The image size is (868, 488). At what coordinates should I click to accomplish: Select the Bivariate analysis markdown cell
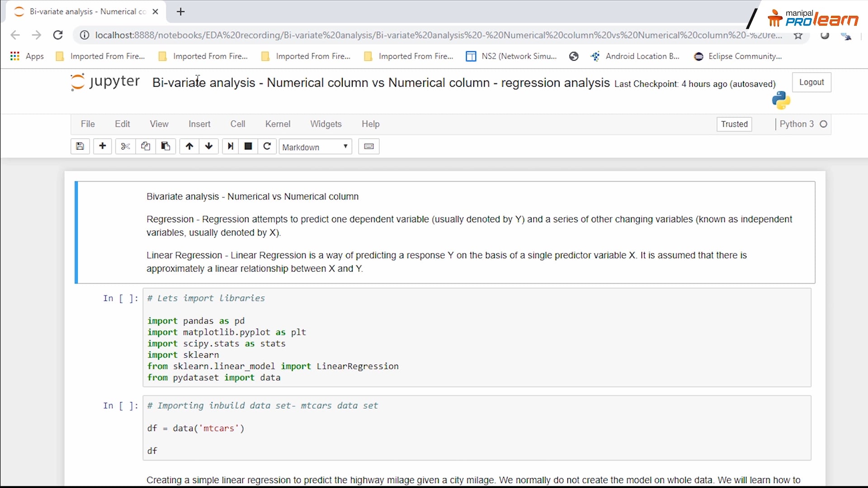pos(445,232)
